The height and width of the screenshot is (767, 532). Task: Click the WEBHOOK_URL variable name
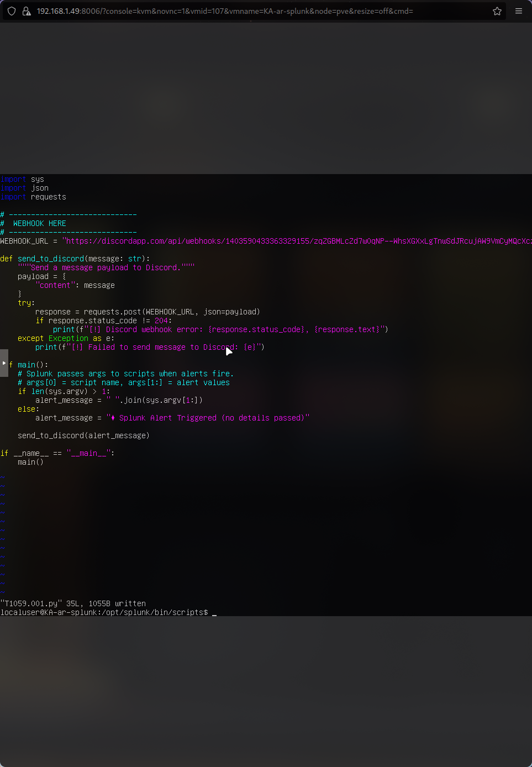[24, 241]
